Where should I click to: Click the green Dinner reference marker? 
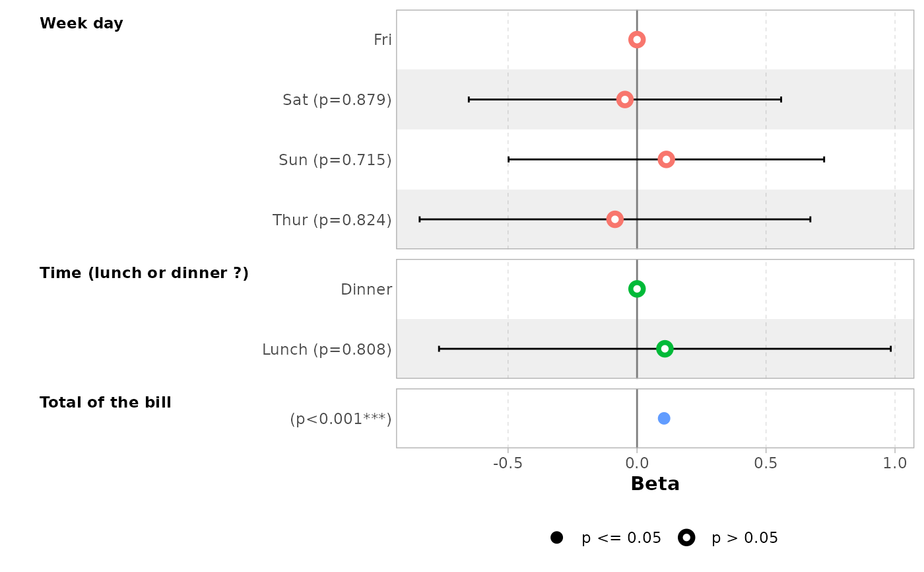click(636, 289)
